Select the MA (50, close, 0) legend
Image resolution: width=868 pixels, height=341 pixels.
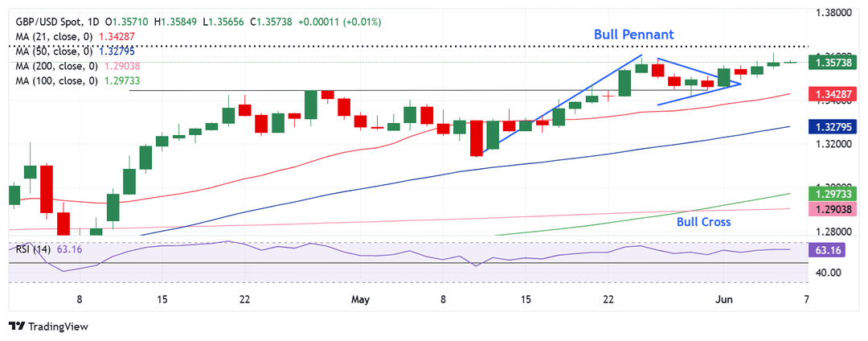coord(53,51)
